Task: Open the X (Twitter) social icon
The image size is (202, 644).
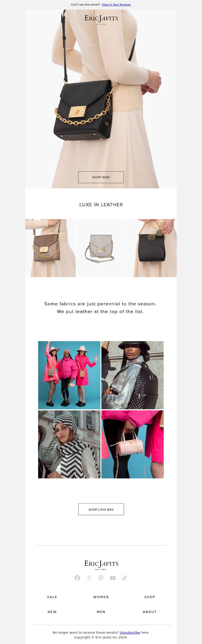Action: [89, 578]
